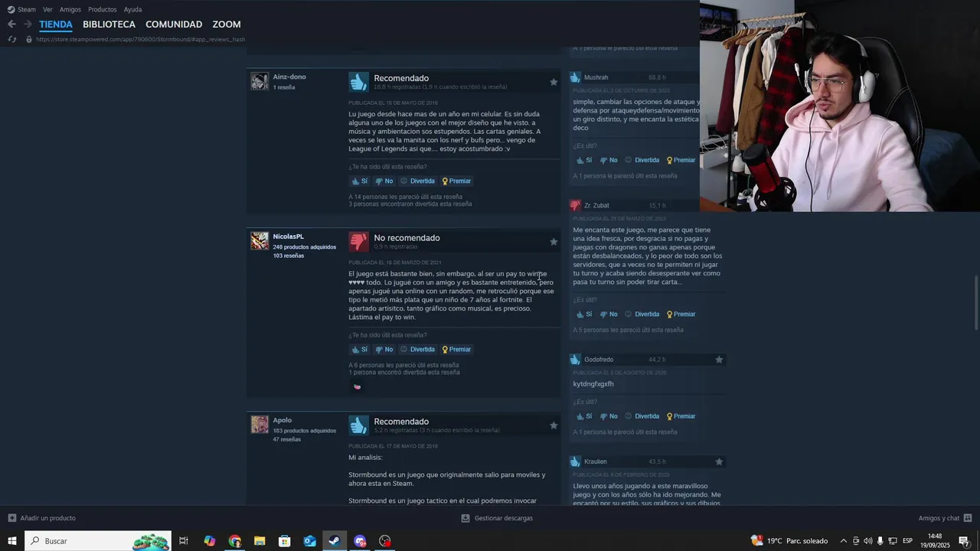Image resolution: width=980 pixels, height=551 pixels.
Task: Go forward with the Steam forward arrow
Action: [x=28, y=24]
